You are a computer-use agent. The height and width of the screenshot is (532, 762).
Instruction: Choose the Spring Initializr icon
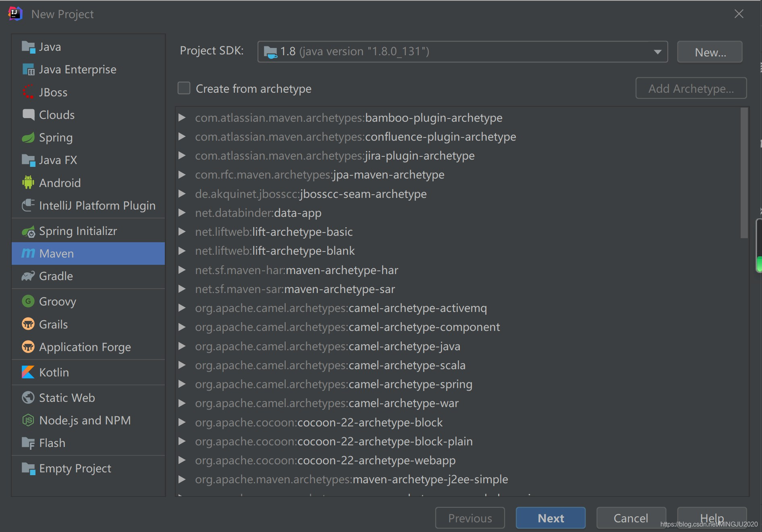28,231
